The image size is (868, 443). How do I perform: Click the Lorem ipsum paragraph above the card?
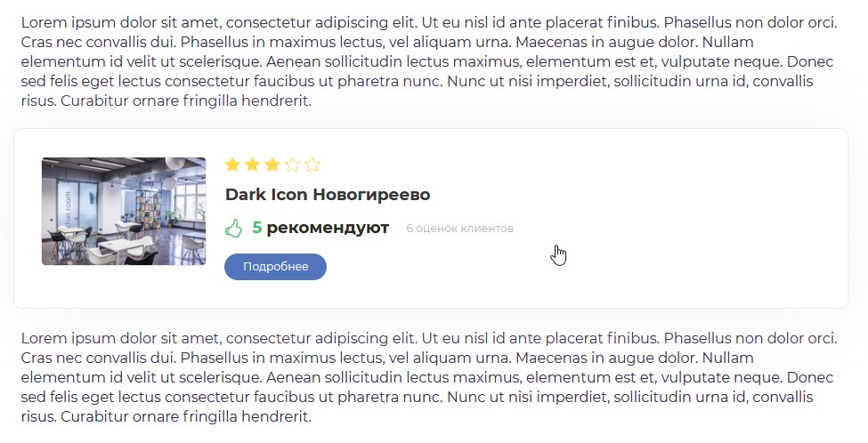pyautogui.click(x=427, y=60)
